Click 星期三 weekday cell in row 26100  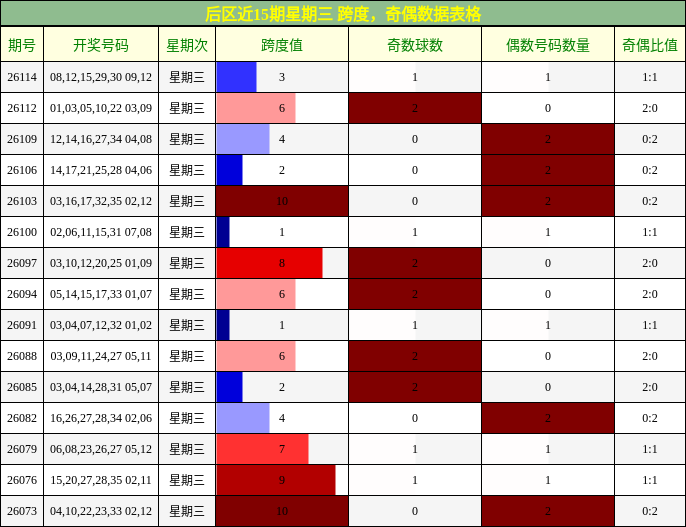(187, 232)
